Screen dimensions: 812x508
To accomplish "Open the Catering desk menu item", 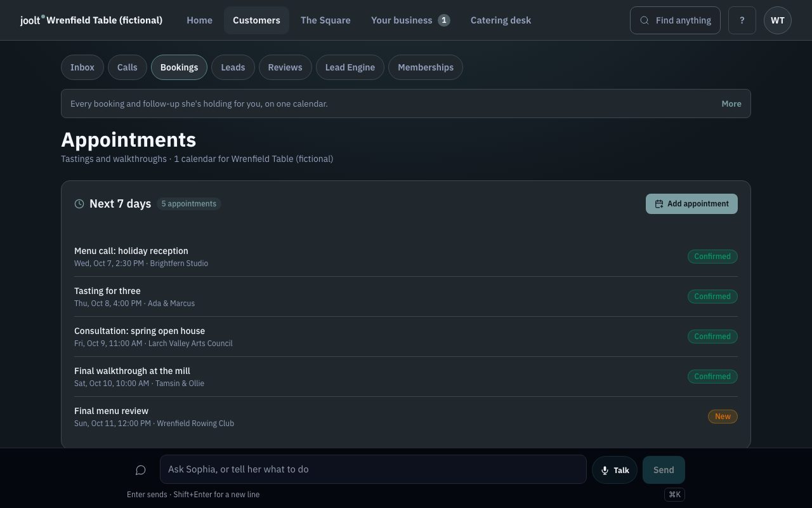I will point(501,20).
